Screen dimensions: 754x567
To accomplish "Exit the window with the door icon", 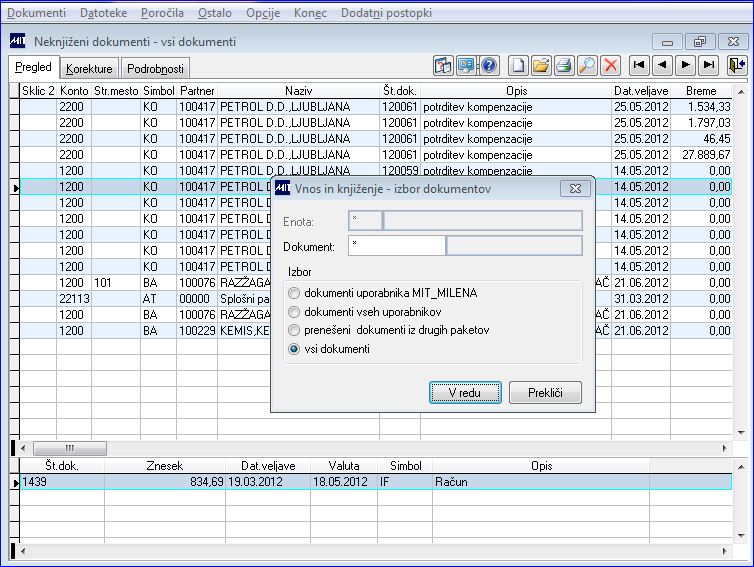I will point(737,65).
